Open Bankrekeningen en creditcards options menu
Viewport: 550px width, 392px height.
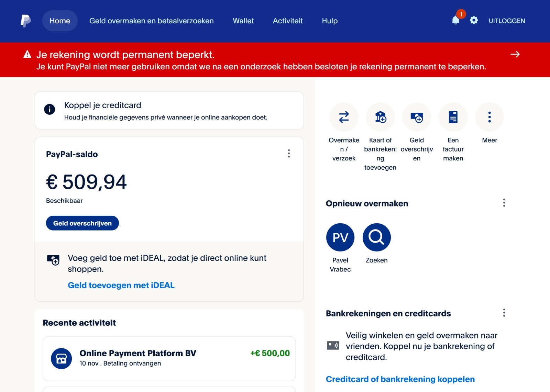tap(504, 313)
